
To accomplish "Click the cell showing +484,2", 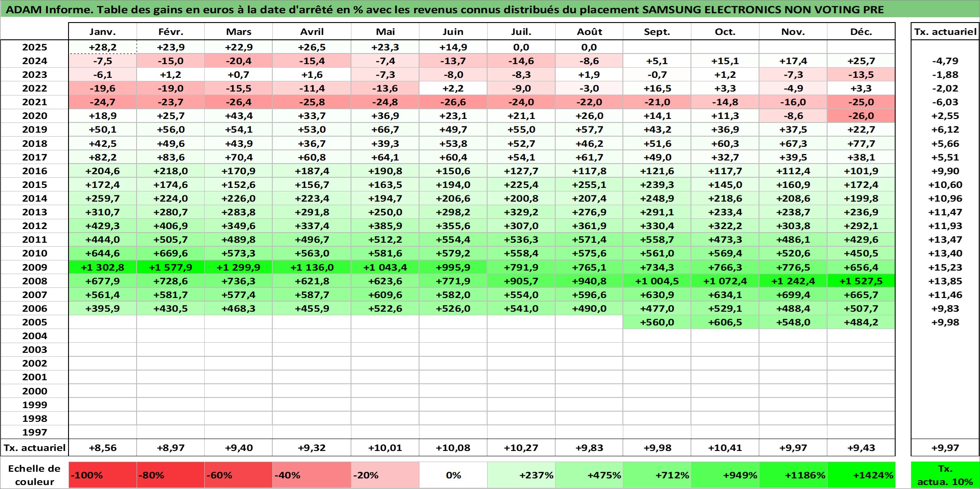I will pos(861,322).
